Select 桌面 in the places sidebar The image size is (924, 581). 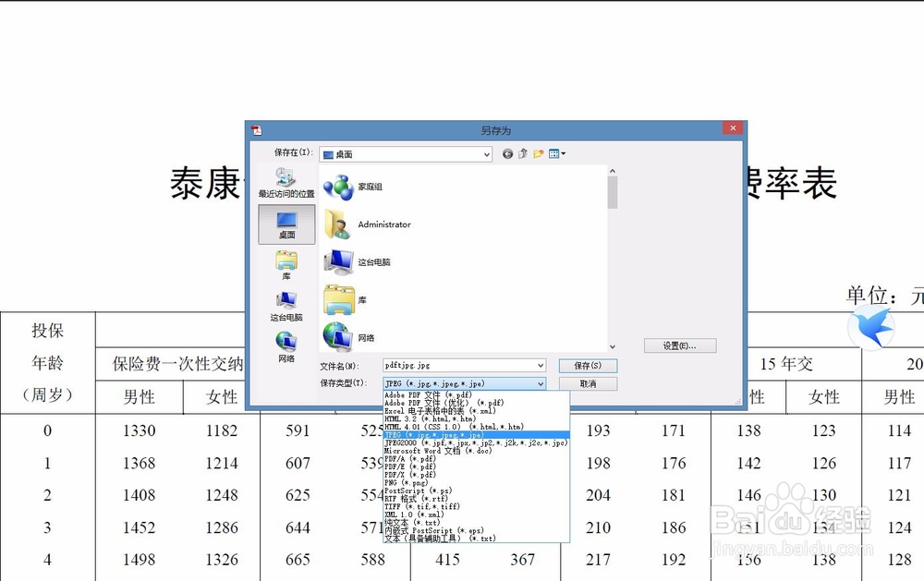point(286,224)
